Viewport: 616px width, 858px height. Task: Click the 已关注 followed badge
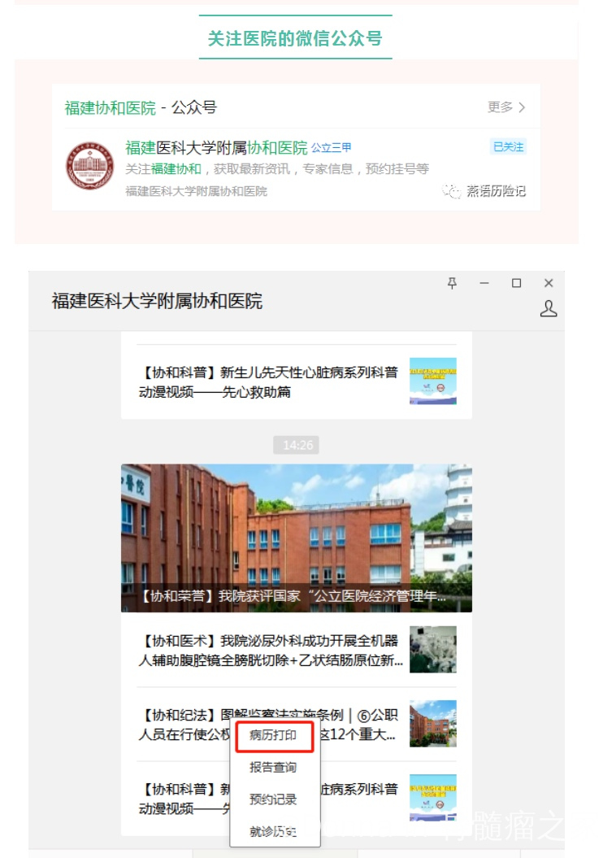[509, 146]
